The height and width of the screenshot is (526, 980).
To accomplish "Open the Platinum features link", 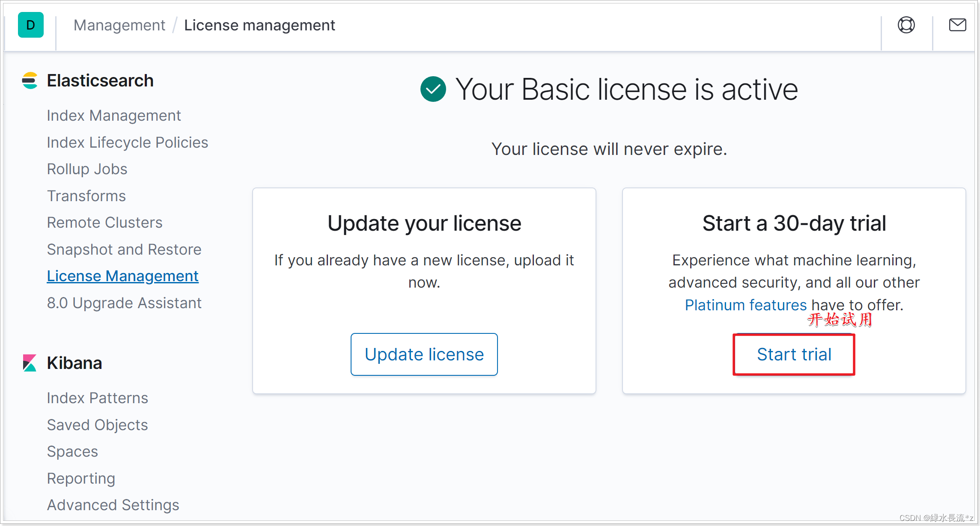I will [746, 305].
